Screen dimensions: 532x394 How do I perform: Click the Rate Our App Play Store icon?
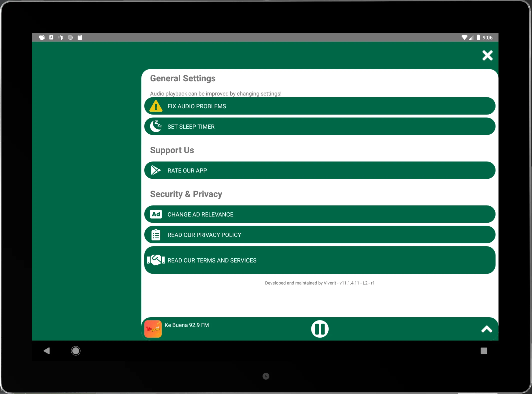coord(156,170)
